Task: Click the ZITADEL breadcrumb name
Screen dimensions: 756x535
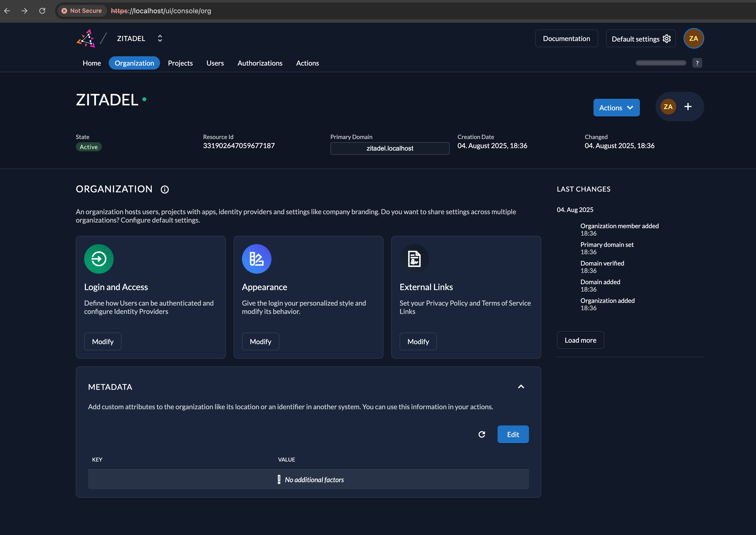Action: point(131,39)
